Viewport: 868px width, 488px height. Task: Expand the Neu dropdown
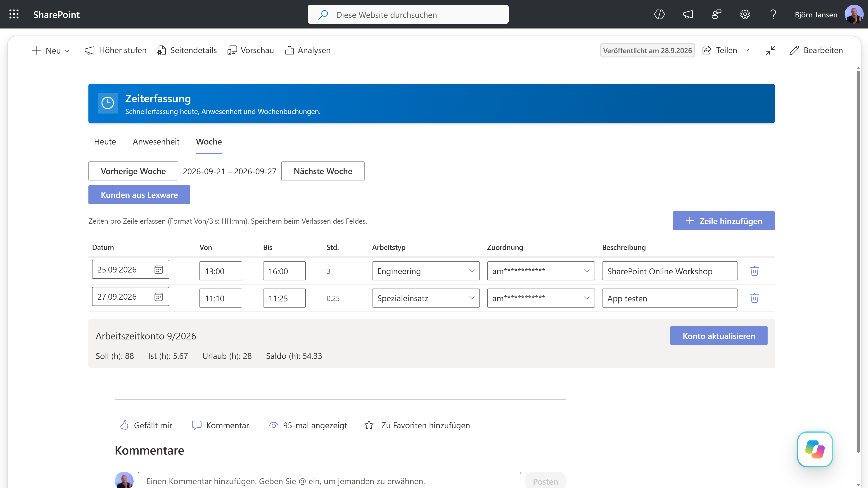tap(50, 50)
